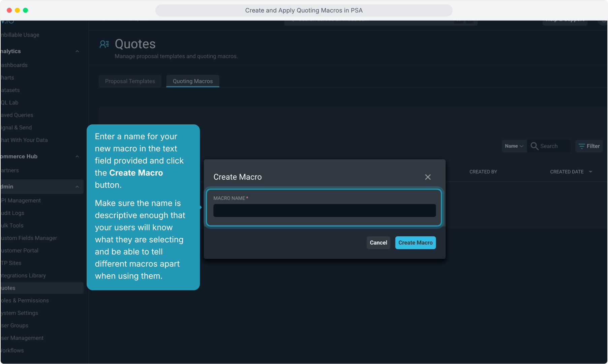The image size is (608, 364).
Task: Select the Quoting Macros tab
Action: coord(193,81)
